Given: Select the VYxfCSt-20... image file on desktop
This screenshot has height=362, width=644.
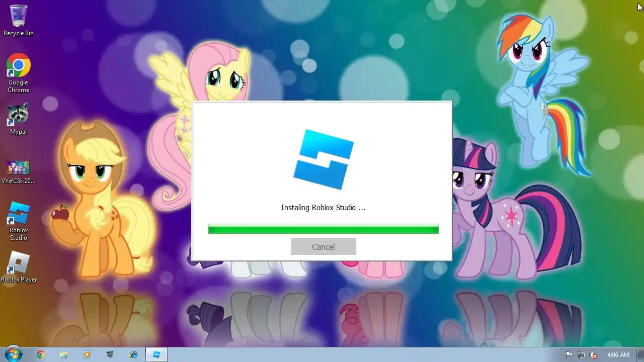Looking at the screenshot, I should (x=19, y=171).
